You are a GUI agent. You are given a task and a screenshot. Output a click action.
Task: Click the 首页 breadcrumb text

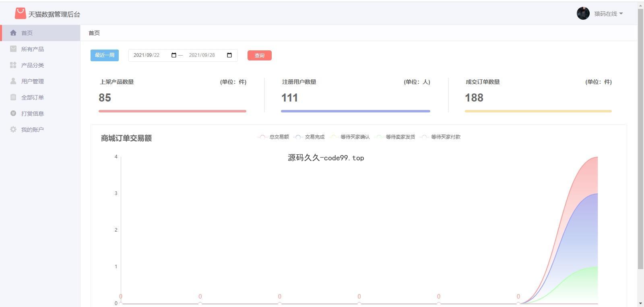(x=94, y=33)
